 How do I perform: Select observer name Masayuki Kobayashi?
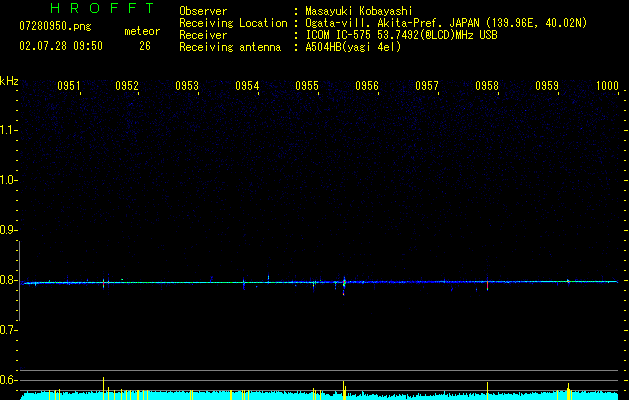(358, 11)
